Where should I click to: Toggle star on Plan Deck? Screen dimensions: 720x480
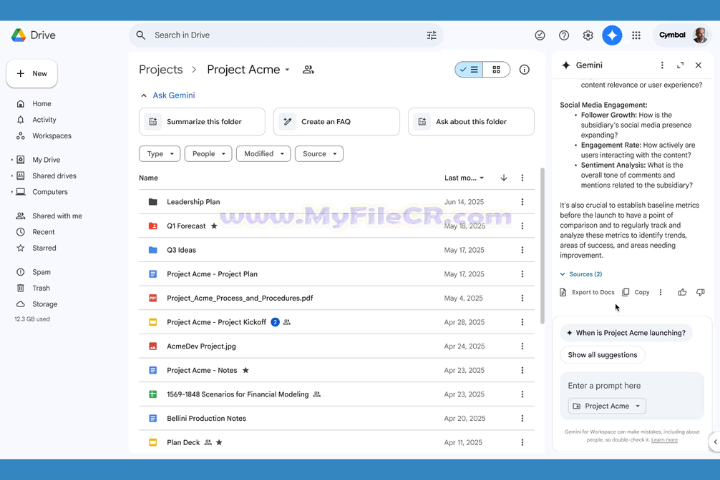click(x=219, y=442)
